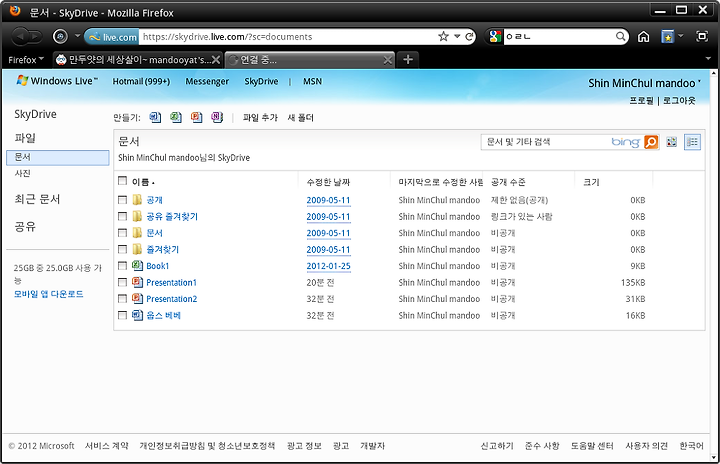The height and width of the screenshot is (464, 720).
Task: Click the search magnifier in Firefox search box
Action: pyautogui.click(x=620, y=36)
